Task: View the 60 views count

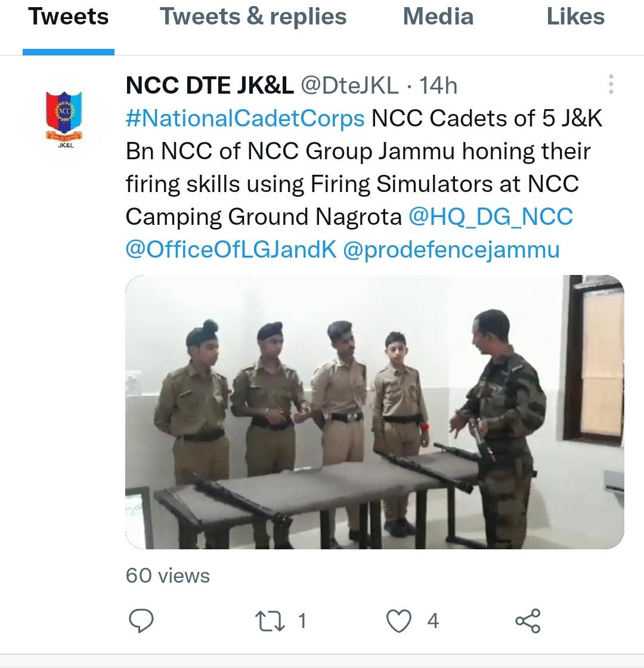Action: [x=168, y=576]
